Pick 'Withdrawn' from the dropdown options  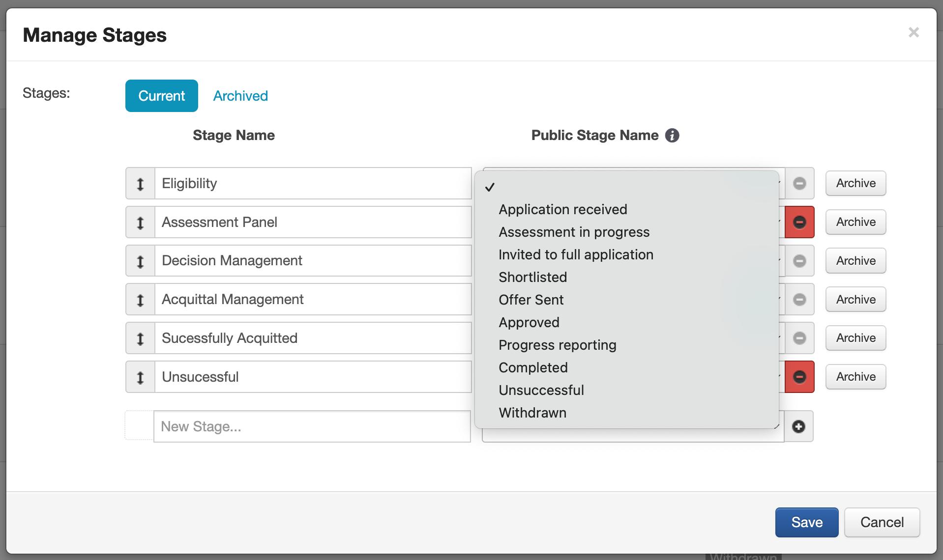pyautogui.click(x=532, y=413)
